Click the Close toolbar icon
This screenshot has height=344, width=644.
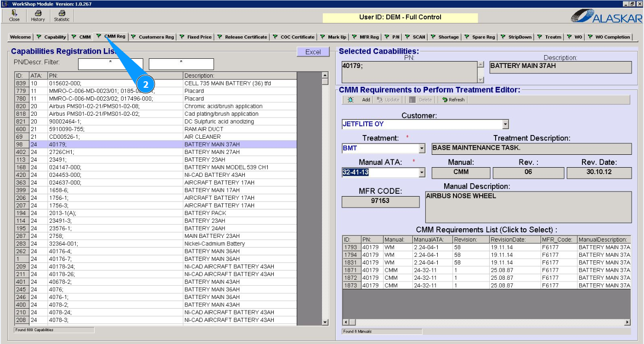point(14,16)
